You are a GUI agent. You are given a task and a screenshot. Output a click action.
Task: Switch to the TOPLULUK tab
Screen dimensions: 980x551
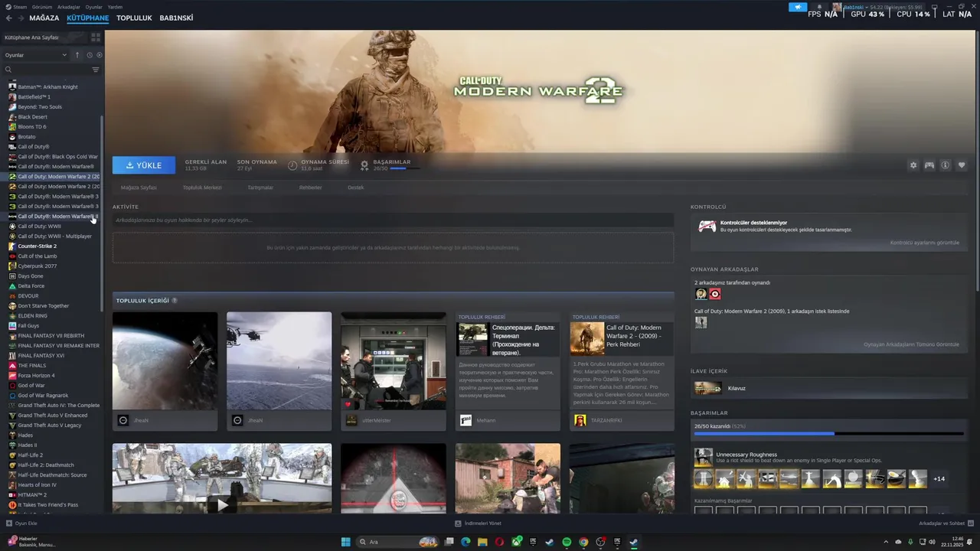pos(134,18)
